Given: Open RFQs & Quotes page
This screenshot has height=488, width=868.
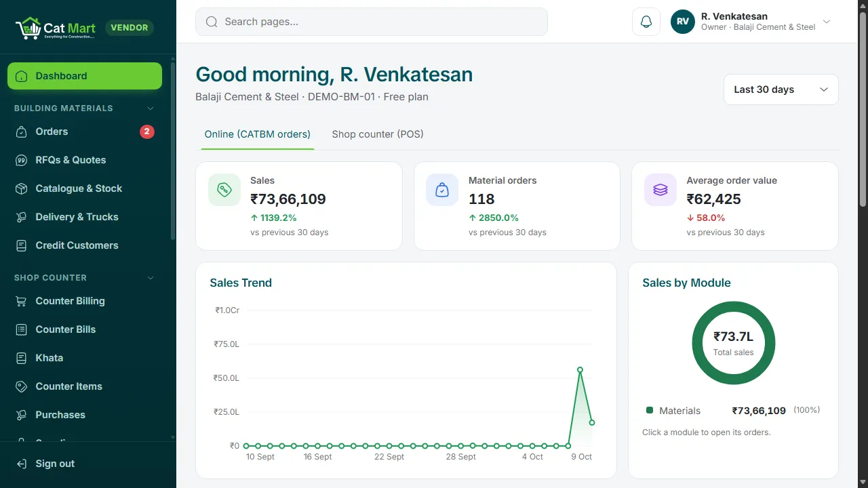Looking at the screenshot, I should point(85,160).
